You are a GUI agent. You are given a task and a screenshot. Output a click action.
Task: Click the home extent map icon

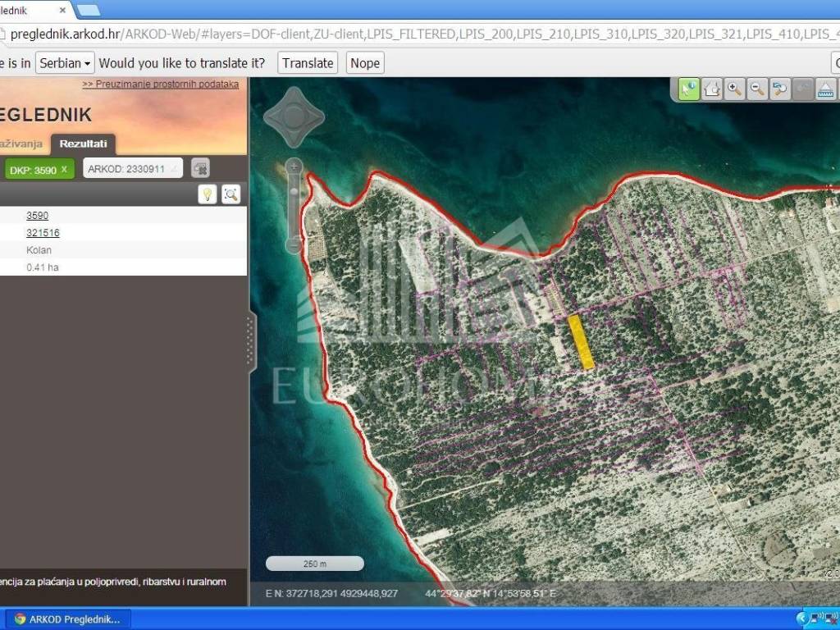(712, 89)
